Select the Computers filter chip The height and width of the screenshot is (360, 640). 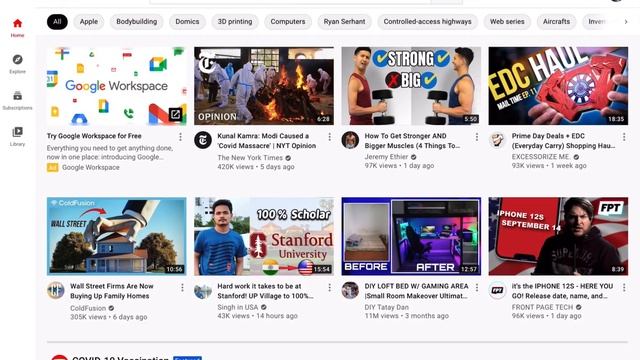click(288, 22)
